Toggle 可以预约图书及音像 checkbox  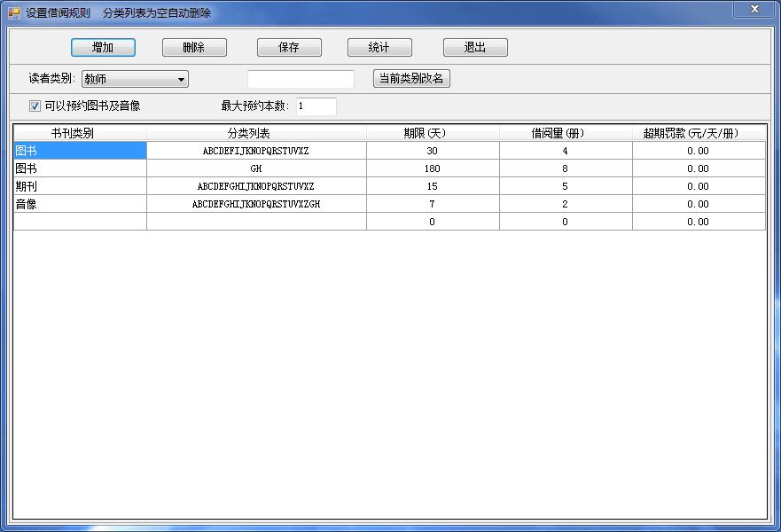pos(35,106)
